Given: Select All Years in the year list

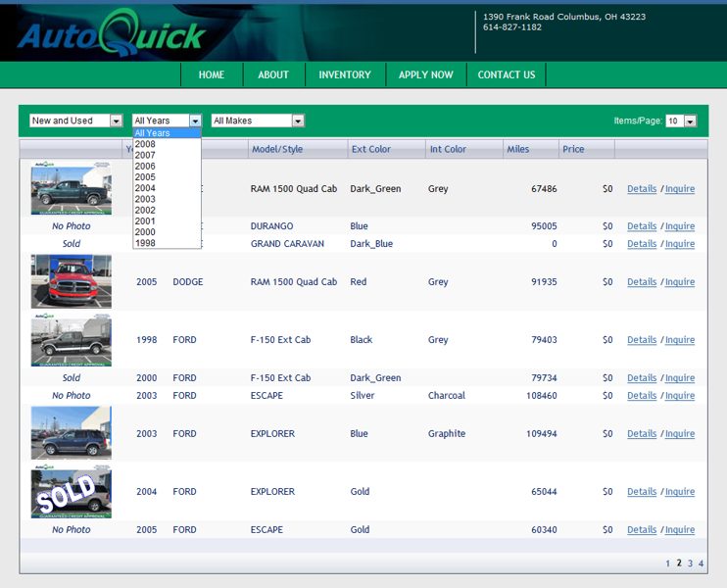Looking at the screenshot, I should click(x=167, y=133).
